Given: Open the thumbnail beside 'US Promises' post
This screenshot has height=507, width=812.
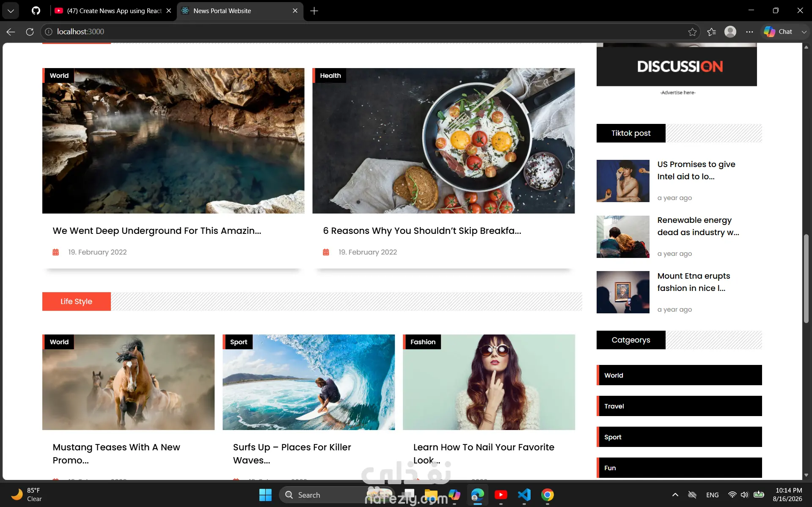Looking at the screenshot, I should coord(623,181).
